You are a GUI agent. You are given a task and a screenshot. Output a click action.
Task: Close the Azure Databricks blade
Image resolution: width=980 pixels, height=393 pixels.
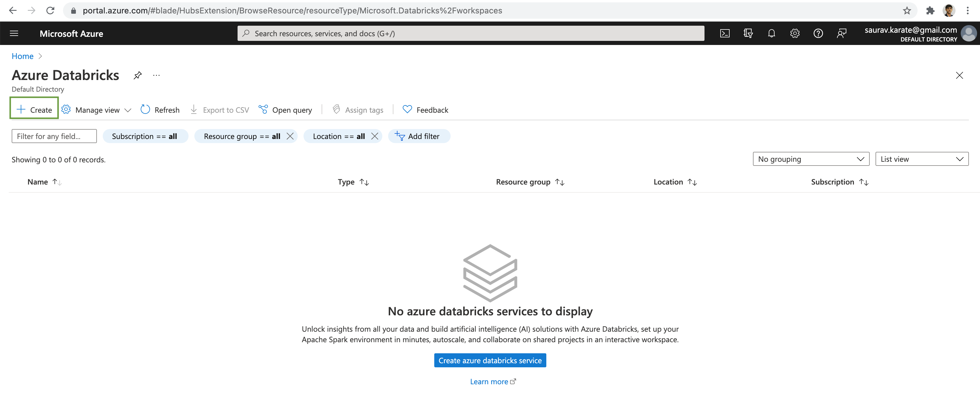pyautogui.click(x=959, y=75)
